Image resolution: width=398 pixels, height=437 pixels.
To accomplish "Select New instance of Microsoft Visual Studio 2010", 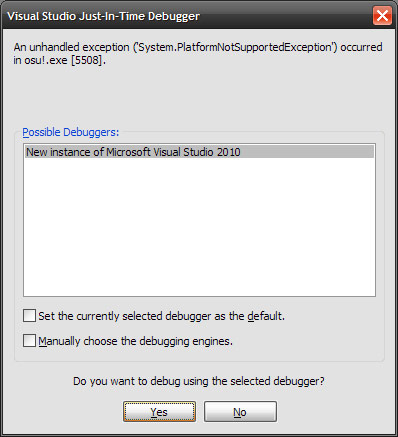I will 199,152.
